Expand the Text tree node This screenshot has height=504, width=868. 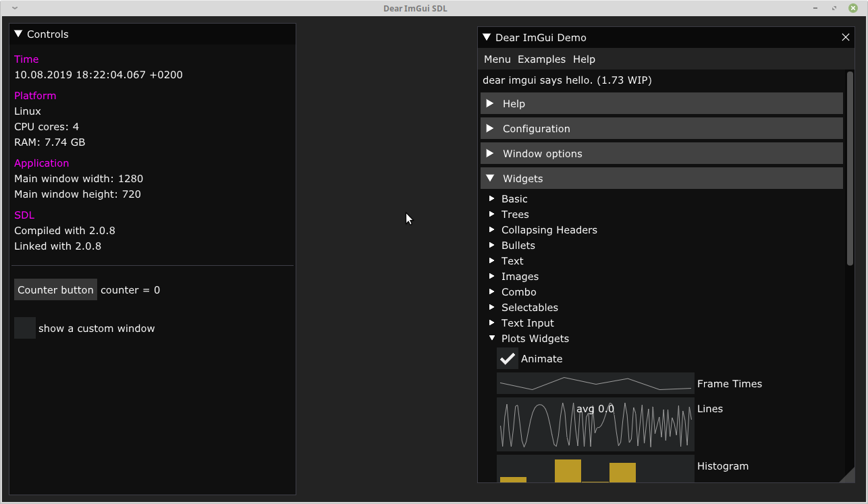point(492,260)
